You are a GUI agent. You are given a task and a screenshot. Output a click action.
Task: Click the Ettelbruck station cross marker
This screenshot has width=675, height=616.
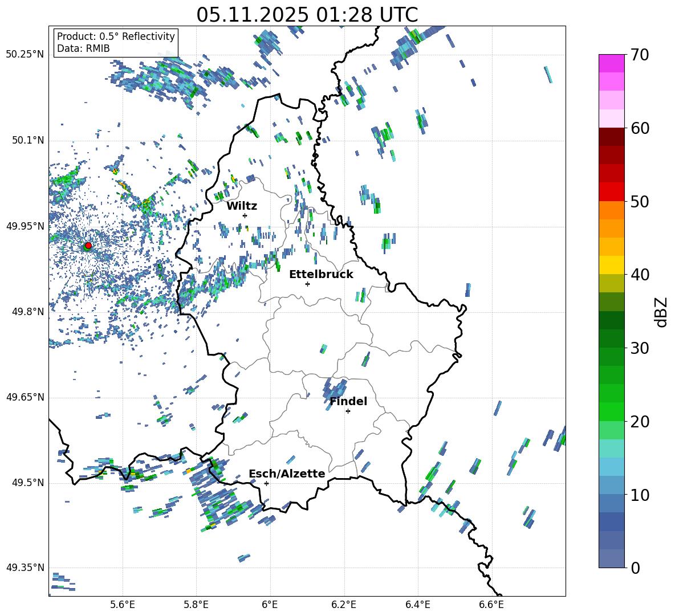tap(307, 284)
